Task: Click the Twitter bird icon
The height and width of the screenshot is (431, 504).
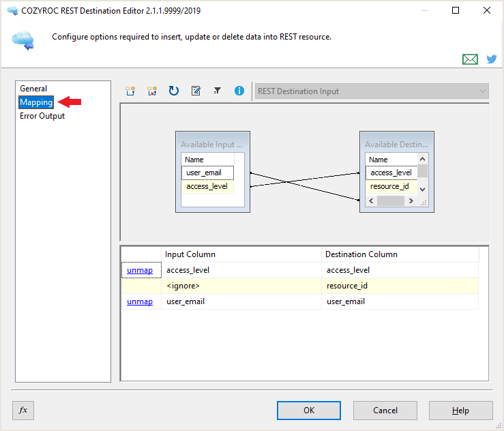Action: (x=492, y=59)
